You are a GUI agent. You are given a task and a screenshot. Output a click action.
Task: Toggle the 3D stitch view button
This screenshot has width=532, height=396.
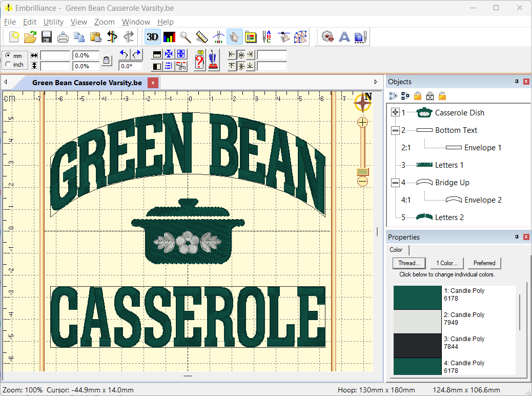(x=152, y=37)
